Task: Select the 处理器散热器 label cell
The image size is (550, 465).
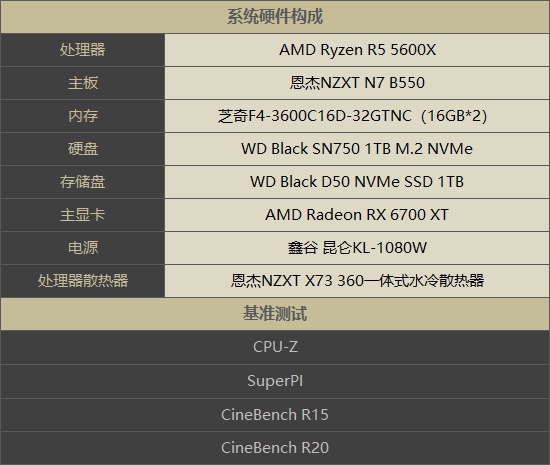Action: coord(83,281)
